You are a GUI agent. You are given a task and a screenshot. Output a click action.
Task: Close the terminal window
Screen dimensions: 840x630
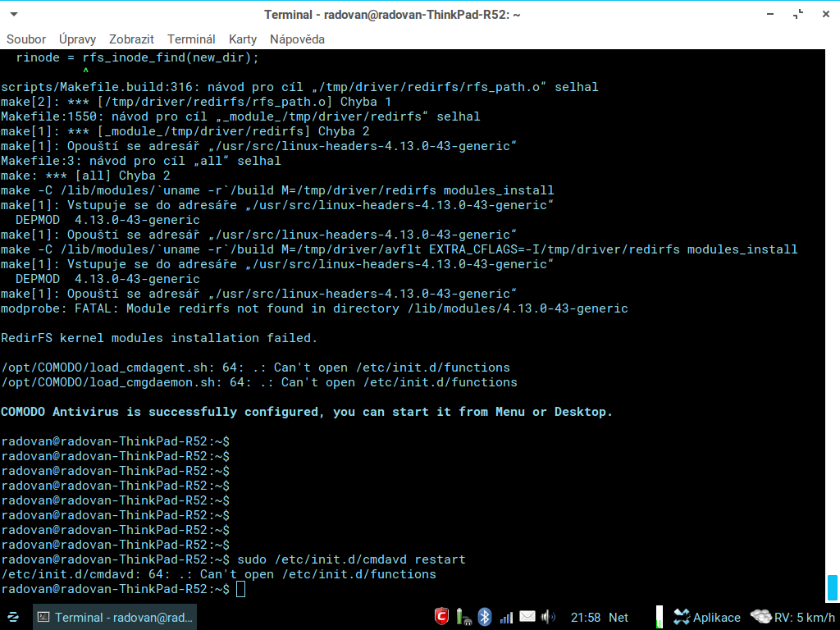pos(825,15)
